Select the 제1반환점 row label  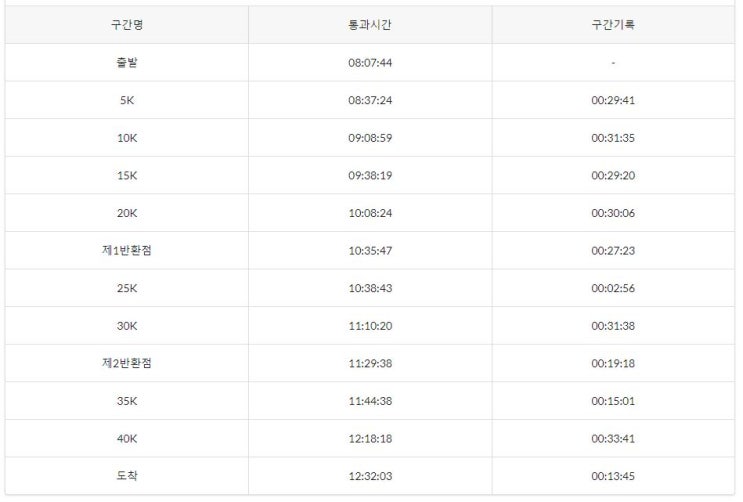pos(127,250)
